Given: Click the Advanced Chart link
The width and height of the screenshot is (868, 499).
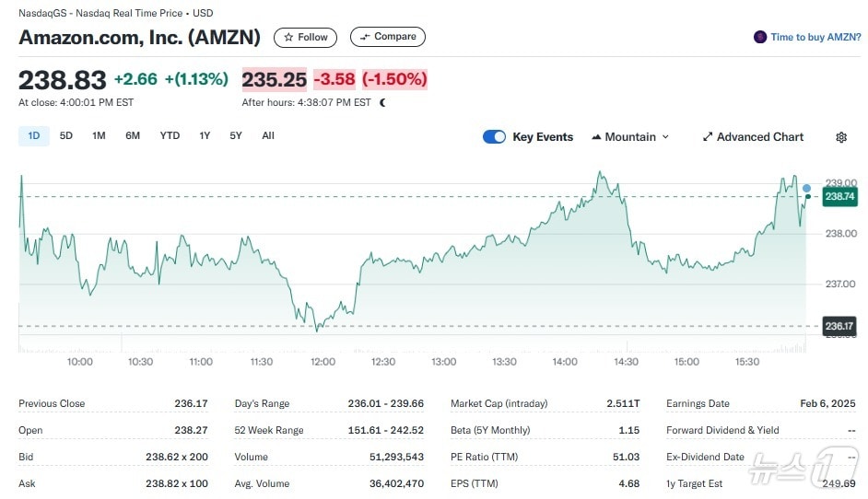Looking at the screenshot, I should 760,137.
